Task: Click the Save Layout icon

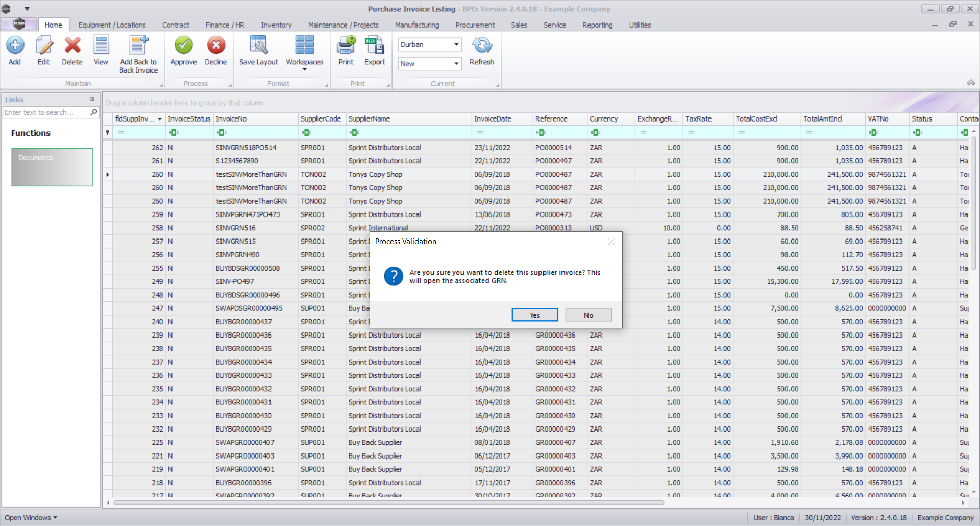Action: pyautogui.click(x=258, y=46)
